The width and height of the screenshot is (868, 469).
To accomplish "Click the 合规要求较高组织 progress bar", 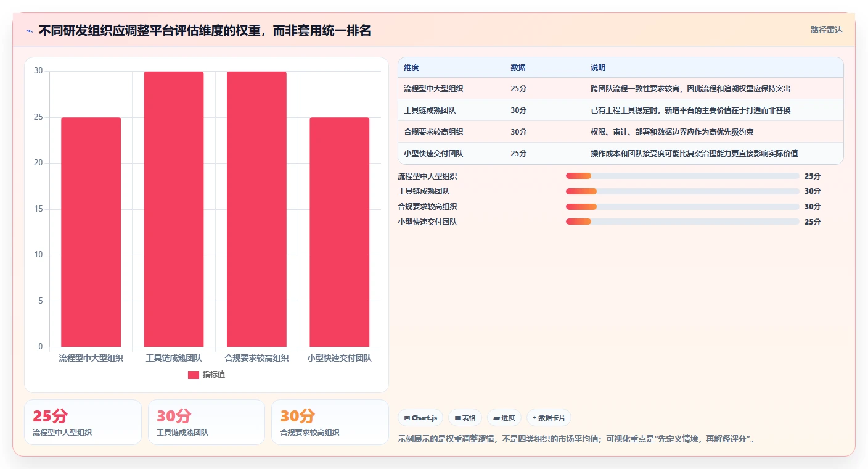I will [x=682, y=207].
